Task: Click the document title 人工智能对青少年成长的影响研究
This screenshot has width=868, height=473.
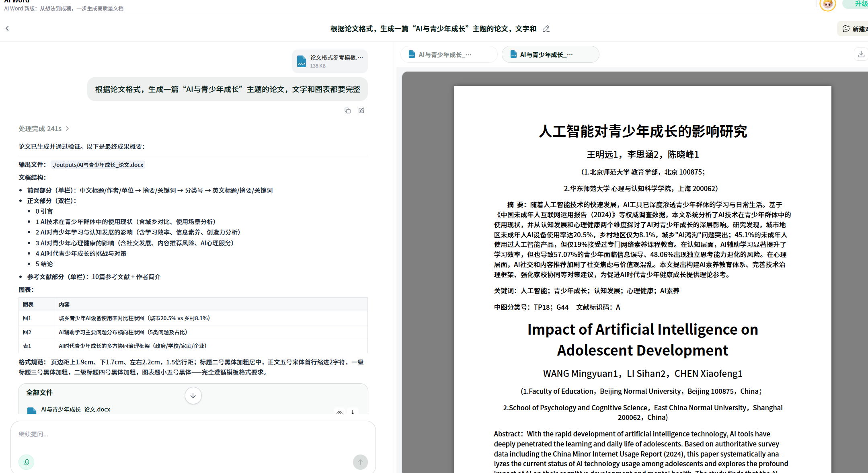Action: click(642, 132)
